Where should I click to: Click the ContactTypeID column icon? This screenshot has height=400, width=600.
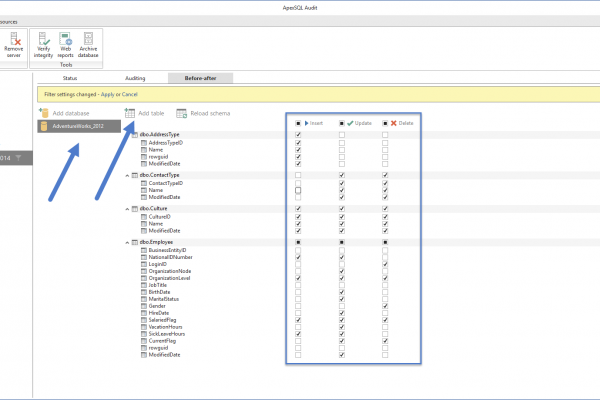(144, 183)
